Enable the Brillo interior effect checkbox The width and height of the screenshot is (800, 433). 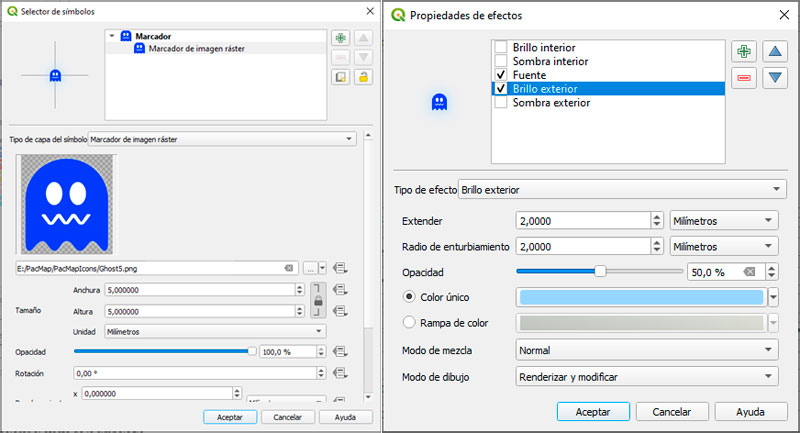pyautogui.click(x=501, y=47)
